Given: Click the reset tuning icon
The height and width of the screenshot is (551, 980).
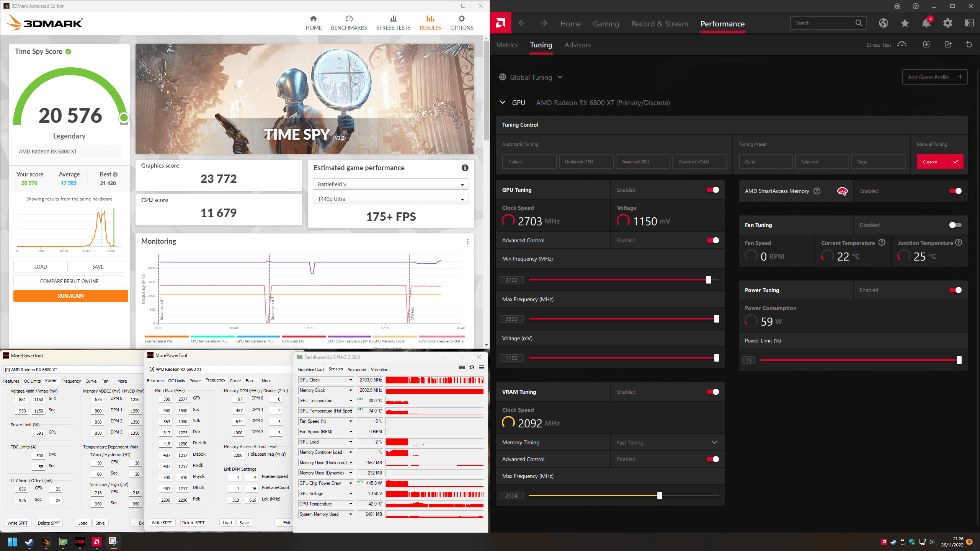Looking at the screenshot, I should (x=969, y=45).
